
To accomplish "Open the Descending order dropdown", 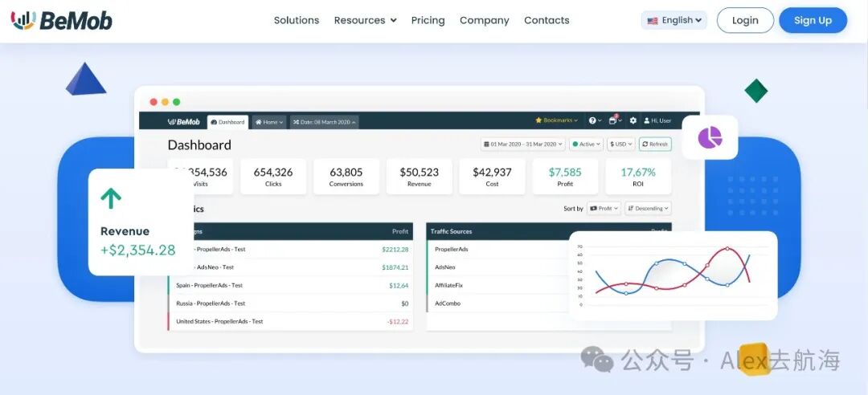I will coord(649,209).
